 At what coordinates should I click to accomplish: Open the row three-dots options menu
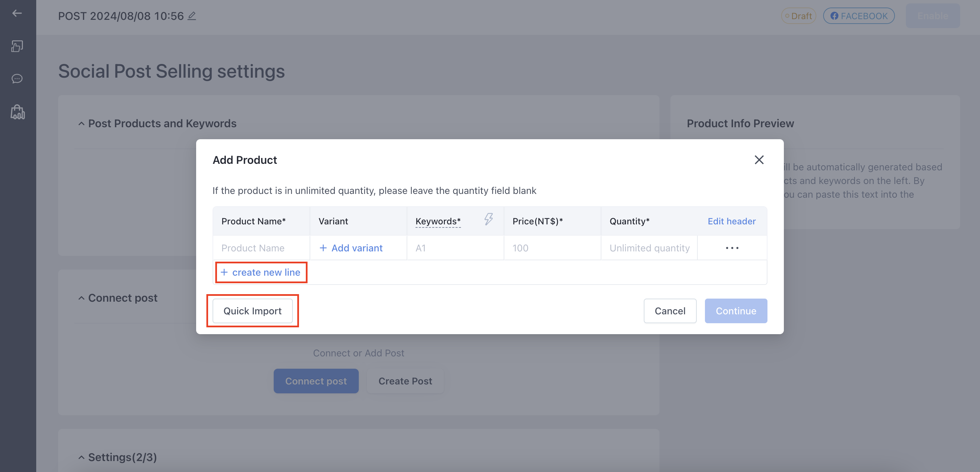(x=732, y=248)
